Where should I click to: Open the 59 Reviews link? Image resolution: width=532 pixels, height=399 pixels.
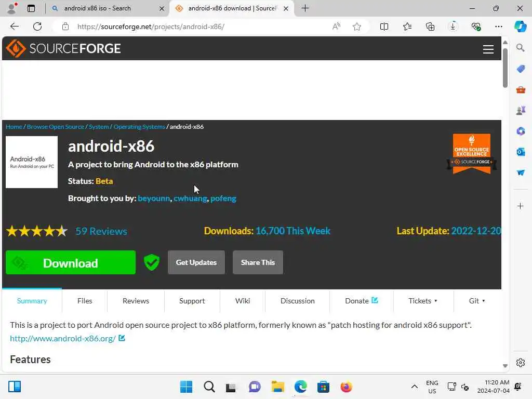(101, 231)
